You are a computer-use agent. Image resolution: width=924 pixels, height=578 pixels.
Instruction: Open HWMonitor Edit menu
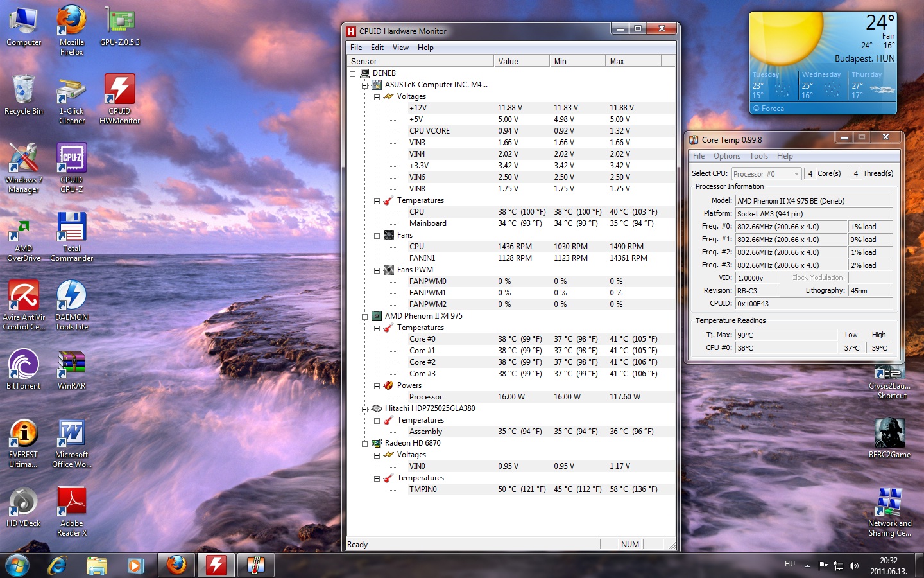(377, 48)
